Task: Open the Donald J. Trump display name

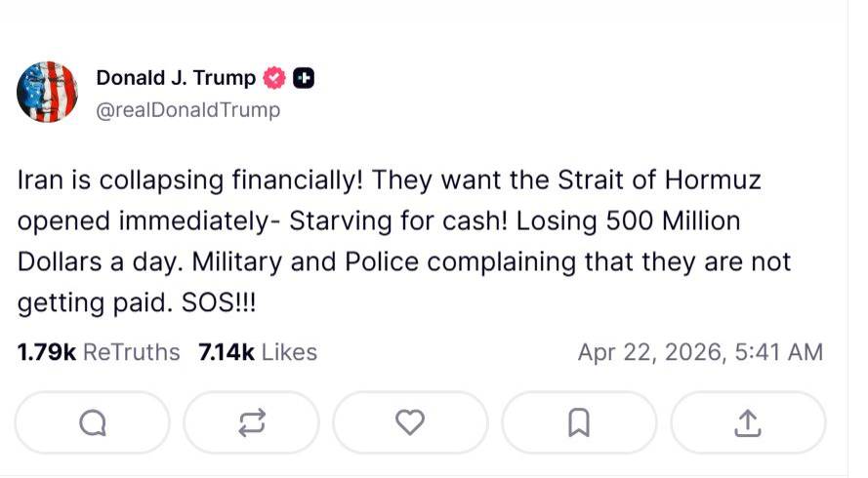Action: [x=176, y=78]
